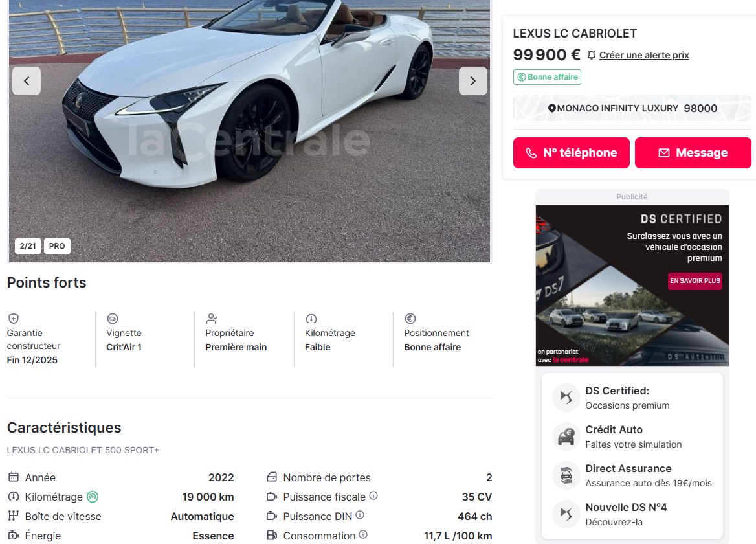Open info icon beside Puissance DIN
The width and height of the screenshot is (756, 544).
[360, 515]
